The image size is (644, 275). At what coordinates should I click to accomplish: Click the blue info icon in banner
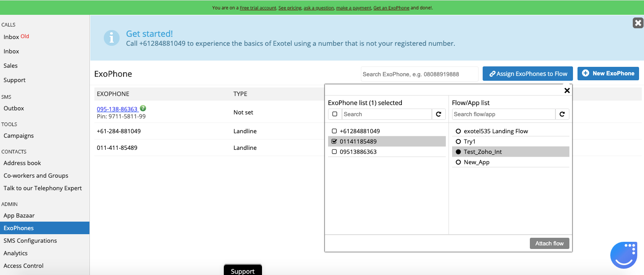pos(111,38)
